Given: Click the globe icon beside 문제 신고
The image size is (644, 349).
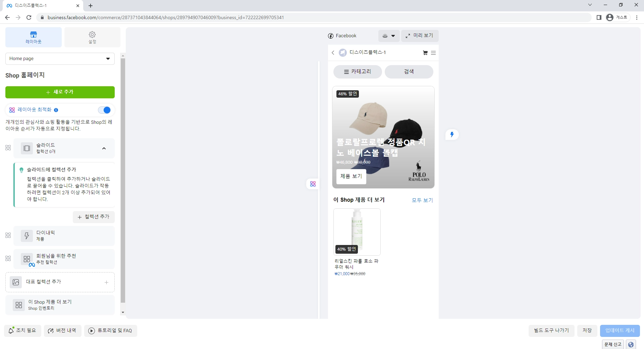Looking at the screenshot, I should (x=631, y=345).
